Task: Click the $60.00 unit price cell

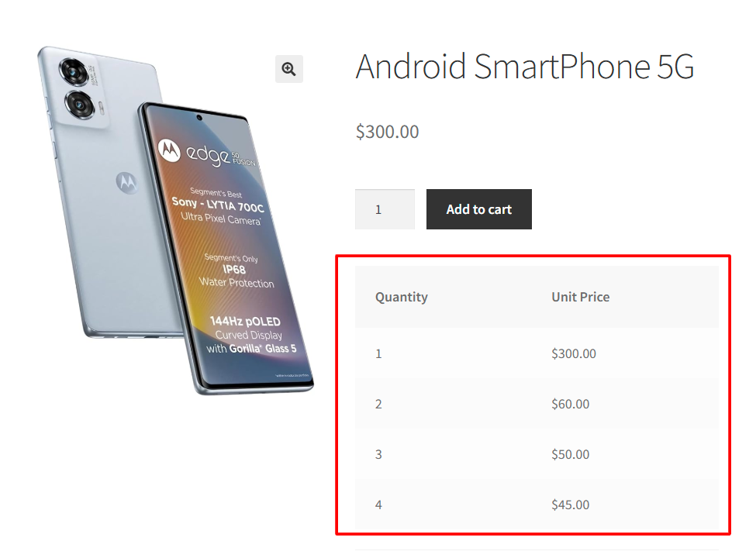Action: click(x=571, y=404)
